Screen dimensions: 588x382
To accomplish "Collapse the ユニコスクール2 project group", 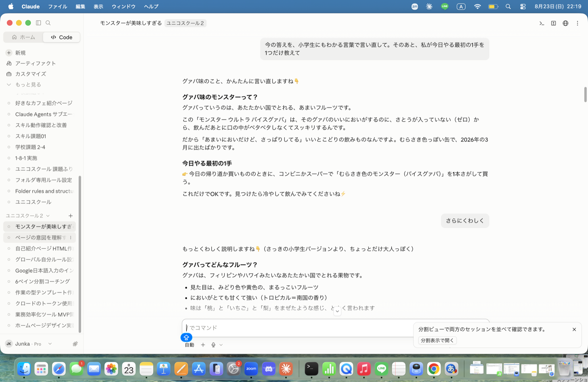I will pos(28,216).
